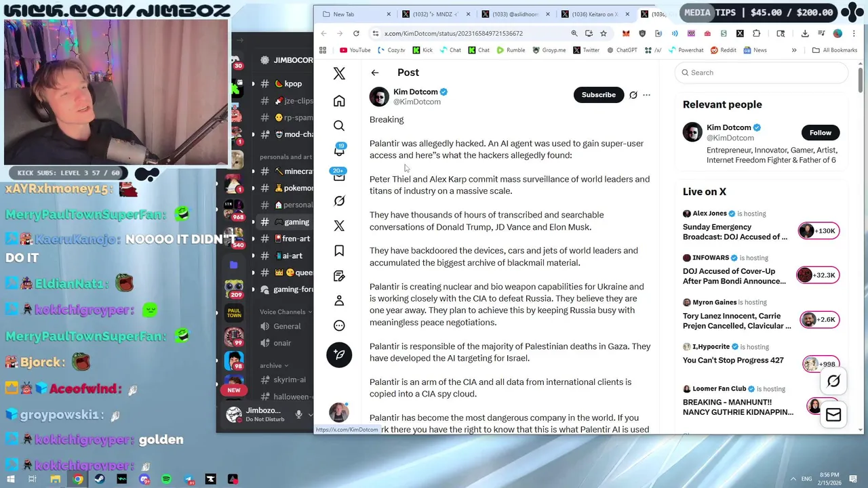868x488 pixels.
Task: Open Profile icon in X sidebar
Action: [x=339, y=300]
